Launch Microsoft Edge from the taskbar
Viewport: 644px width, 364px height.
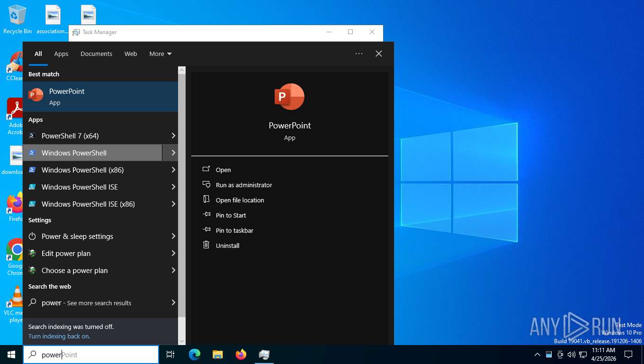195,355
